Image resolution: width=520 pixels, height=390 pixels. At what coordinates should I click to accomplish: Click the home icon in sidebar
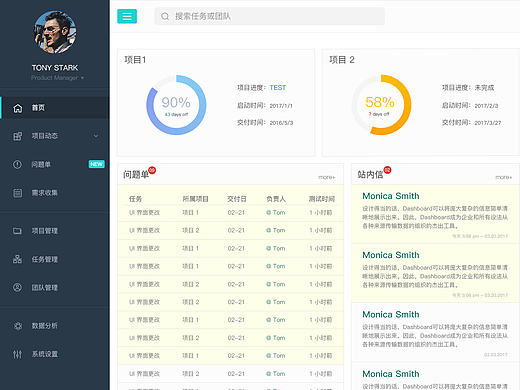18,108
